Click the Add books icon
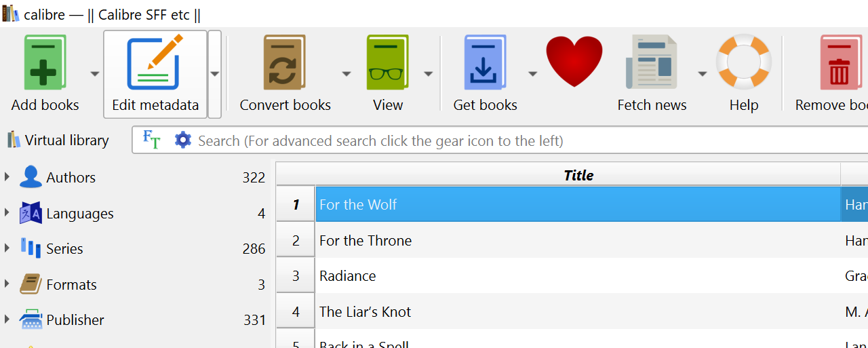 pyautogui.click(x=45, y=62)
